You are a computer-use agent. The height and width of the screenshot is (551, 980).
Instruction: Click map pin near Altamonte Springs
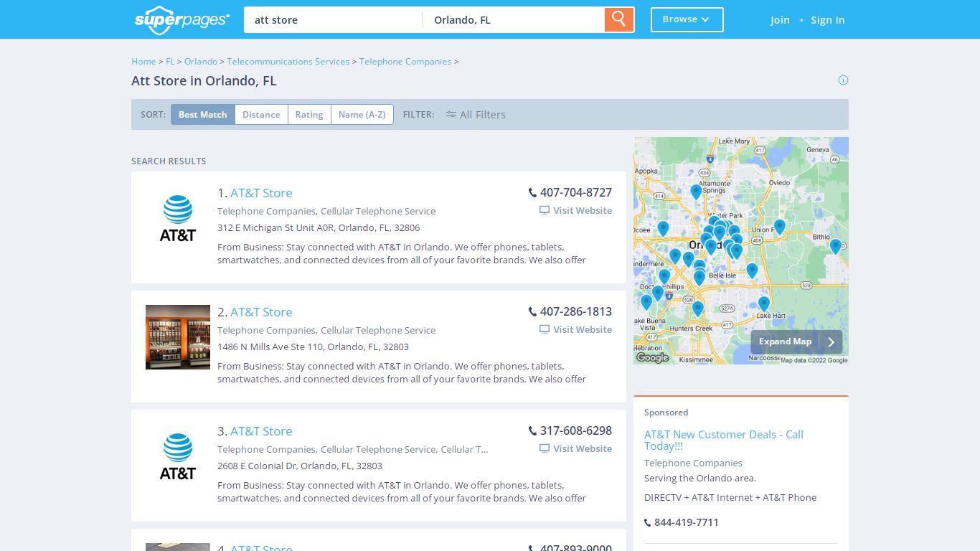click(x=696, y=192)
